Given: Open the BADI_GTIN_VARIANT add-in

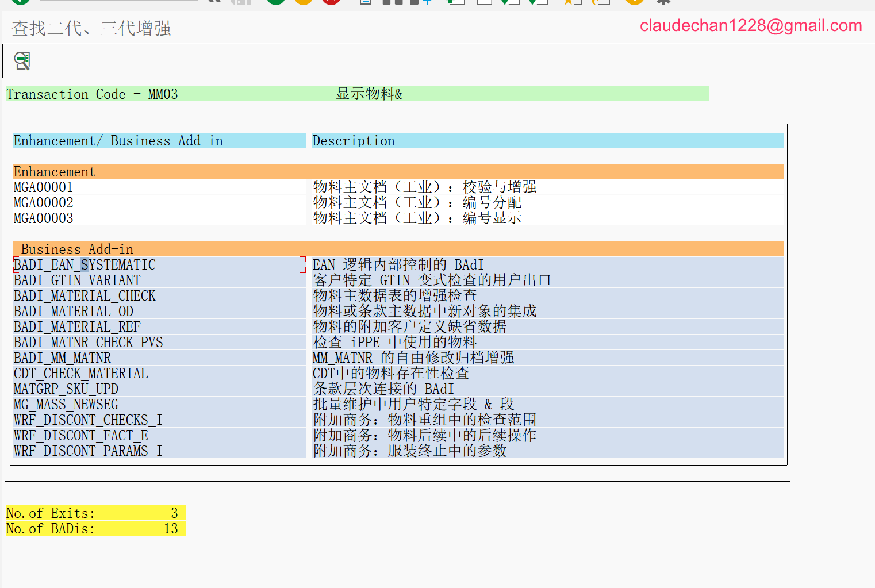Looking at the screenshot, I should [77, 280].
